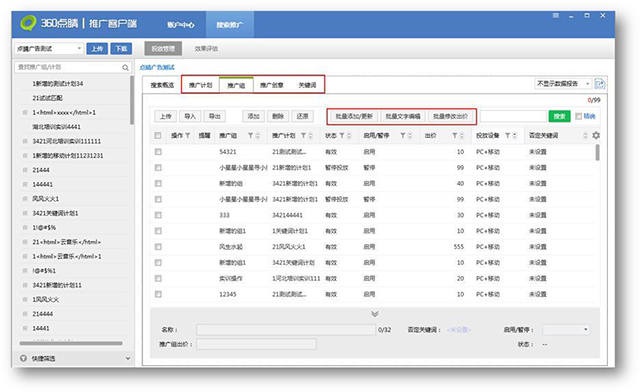
Task: Click the 360点睛 logo icon
Action: tap(28, 23)
